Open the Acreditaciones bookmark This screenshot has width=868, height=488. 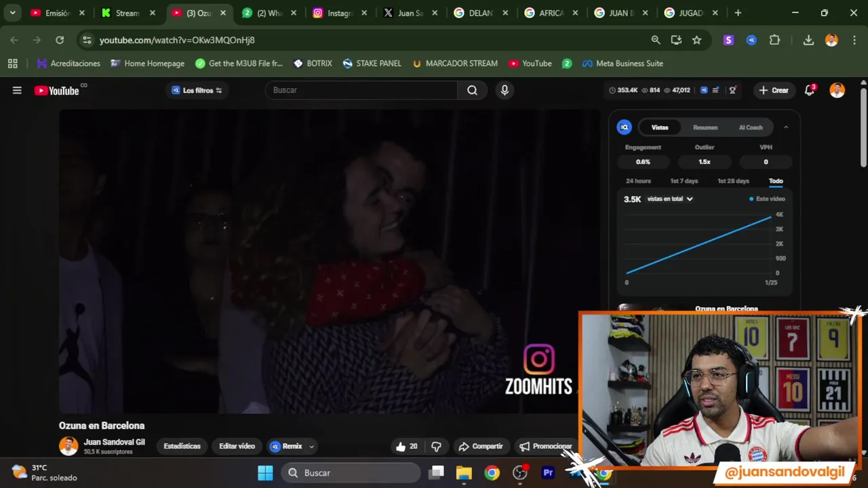68,63
